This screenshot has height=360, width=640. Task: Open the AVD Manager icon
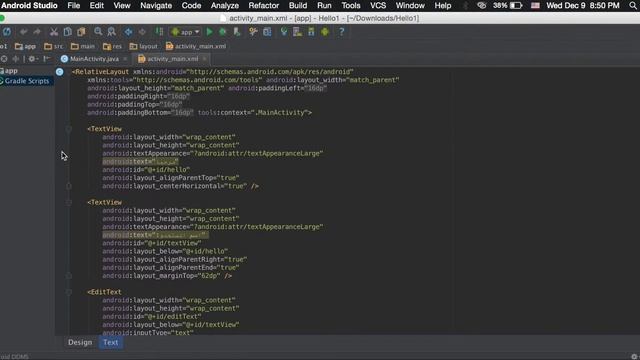pos(298,32)
